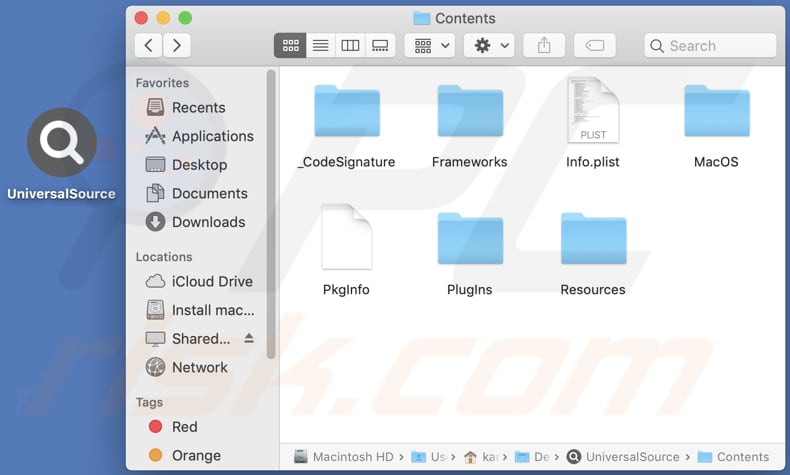Click the forward navigation arrow
The image size is (790, 475).
coord(177,45)
